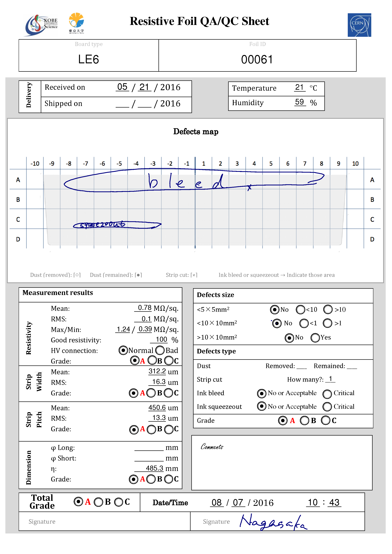Fill in Dust Remained count blank
392x554 pixels.
click(352, 366)
